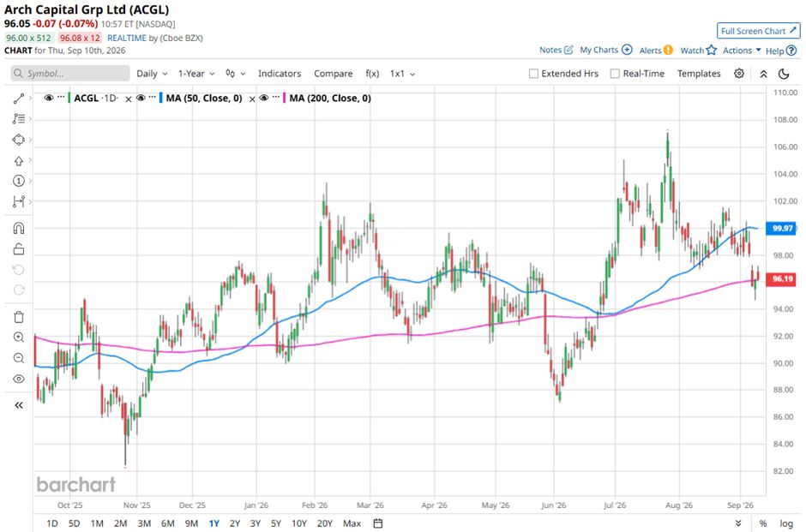Activate the magnet snap tool

pos(19,228)
